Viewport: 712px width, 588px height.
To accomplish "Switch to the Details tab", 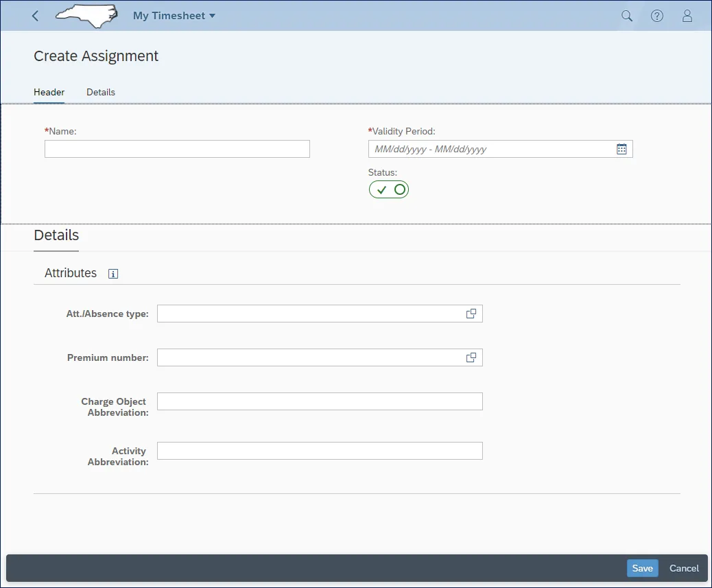I will coord(101,92).
